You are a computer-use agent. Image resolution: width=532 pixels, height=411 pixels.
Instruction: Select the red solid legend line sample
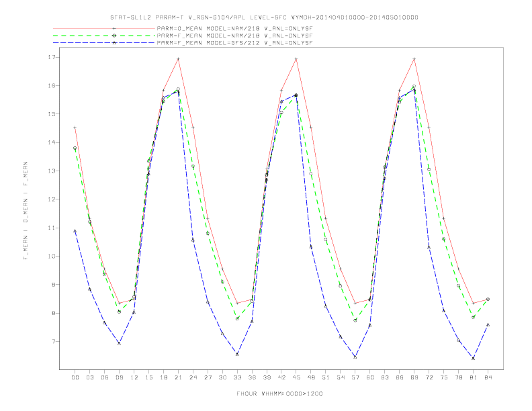coord(104,28)
